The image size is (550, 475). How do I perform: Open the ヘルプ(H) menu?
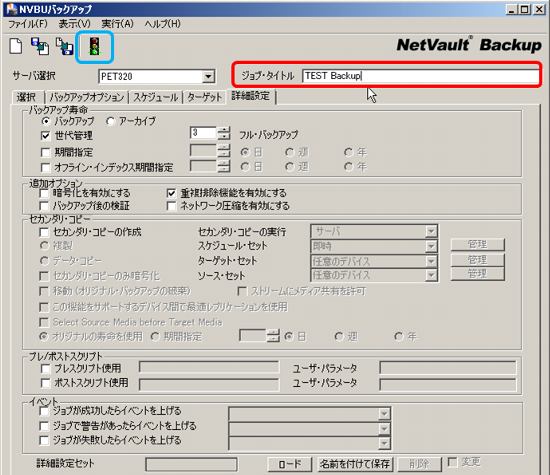click(x=162, y=24)
